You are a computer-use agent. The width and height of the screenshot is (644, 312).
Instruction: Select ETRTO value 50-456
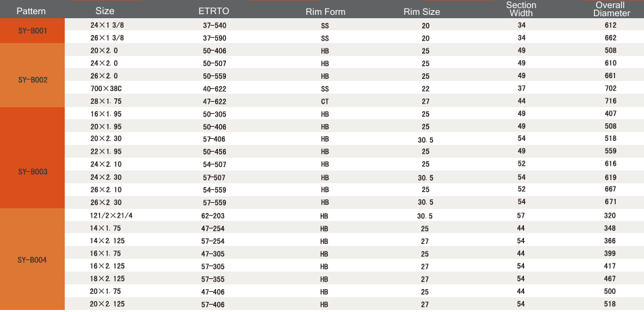point(214,152)
